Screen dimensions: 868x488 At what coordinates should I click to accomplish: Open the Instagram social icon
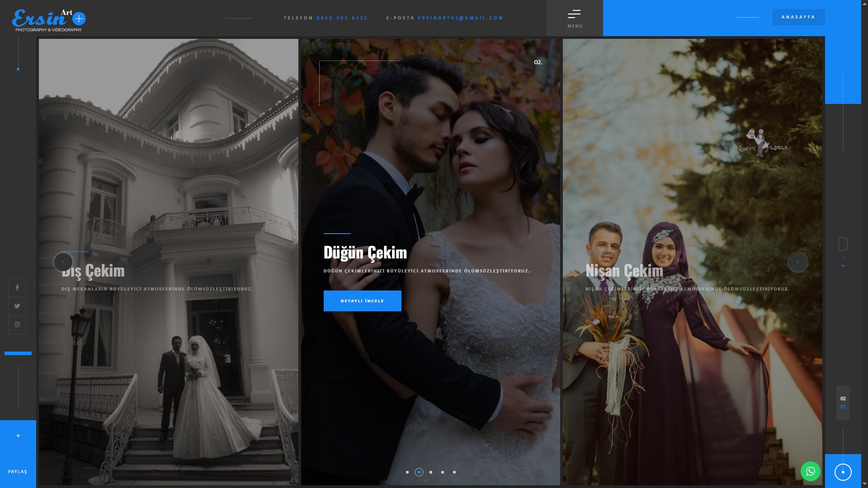point(17,325)
